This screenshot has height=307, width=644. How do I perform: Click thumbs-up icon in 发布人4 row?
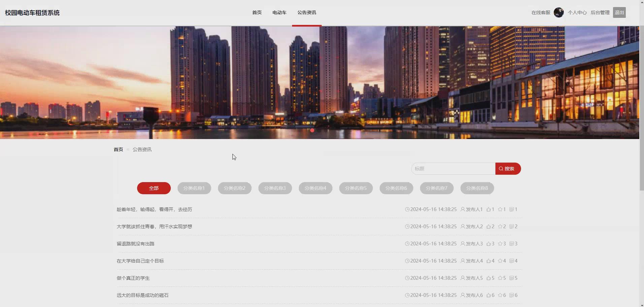[x=488, y=261]
